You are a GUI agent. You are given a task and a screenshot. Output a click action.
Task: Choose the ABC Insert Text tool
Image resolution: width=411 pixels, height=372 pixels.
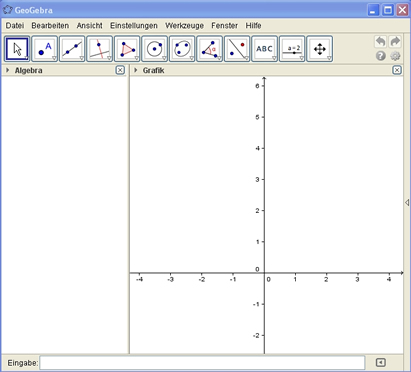[265, 49]
